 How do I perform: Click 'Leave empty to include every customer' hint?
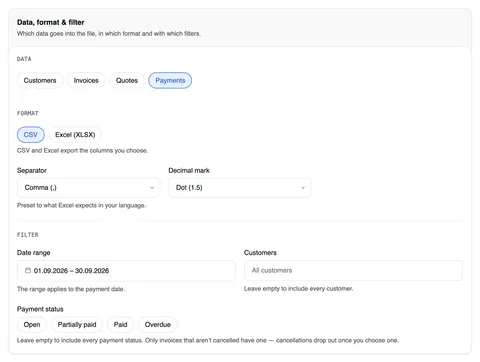(298, 289)
